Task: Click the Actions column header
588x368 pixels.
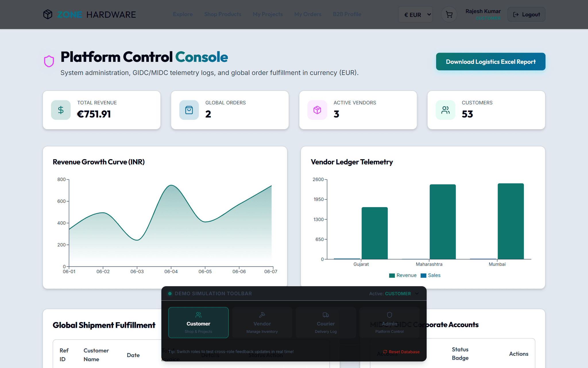Action: (519, 354)
